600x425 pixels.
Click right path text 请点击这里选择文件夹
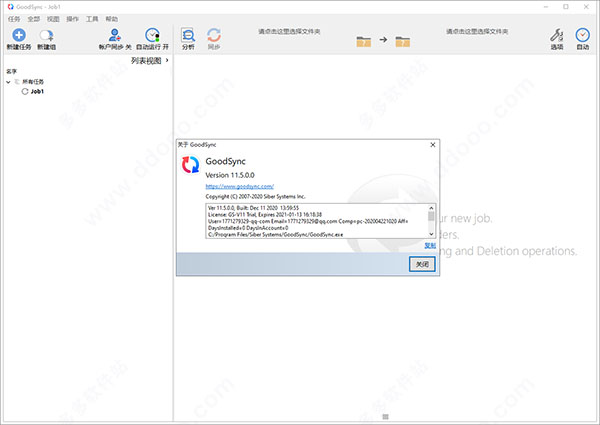click(x=477, y=31)
